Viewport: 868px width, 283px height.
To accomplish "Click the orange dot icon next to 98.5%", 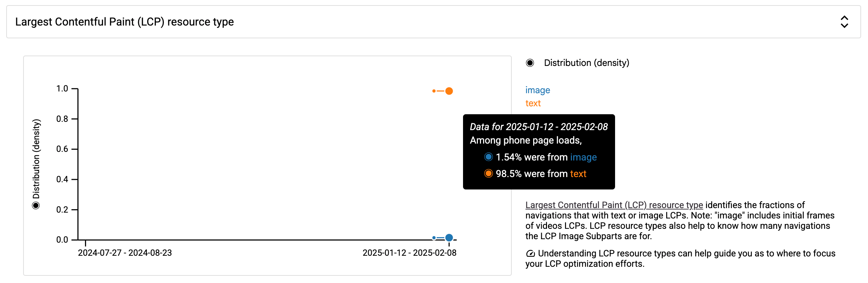I will pos(489,174).
